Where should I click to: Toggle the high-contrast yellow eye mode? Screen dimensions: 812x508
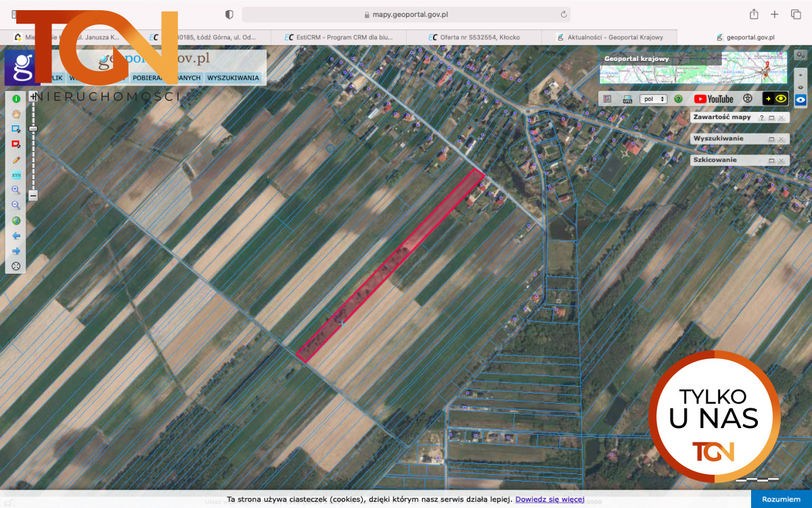tap(775, 99)
